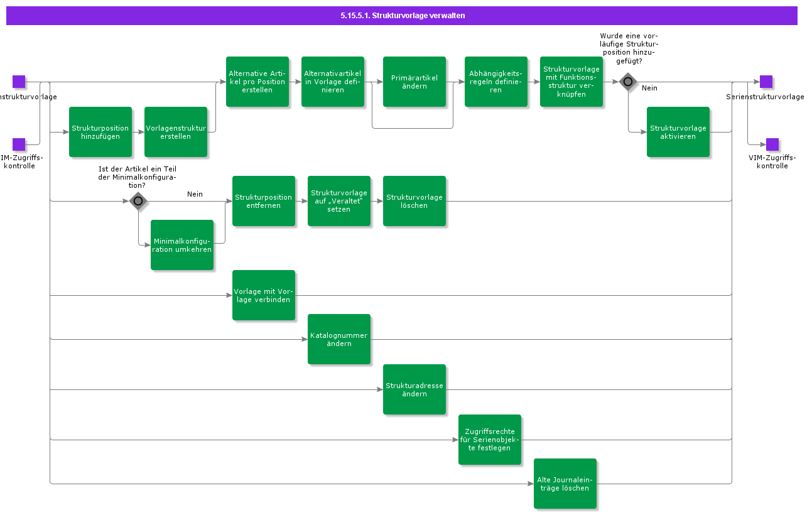Image resolution: width=812 pixels, height=515 pixels.
Task: Select the 'Vorlagenstruktur erstellen' process box
Action: (x=176, y=132)
